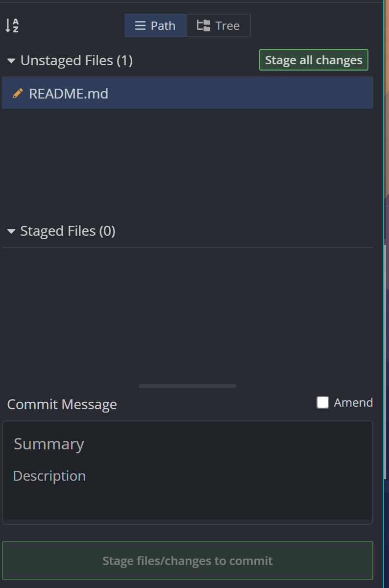Click the alphabetical sort A-Z icon
This screenshot has width=389, height=588.
click(x=12, y=25)
